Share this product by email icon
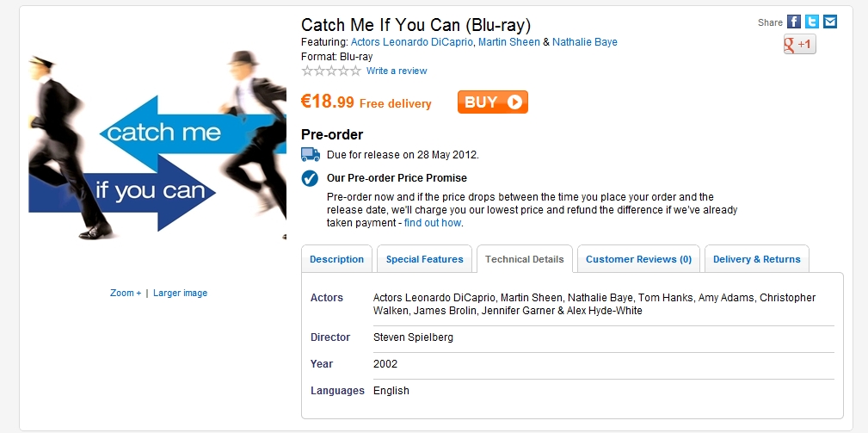Image resolution: width=868 pixels, height=433 pixels. click(830, 22)
